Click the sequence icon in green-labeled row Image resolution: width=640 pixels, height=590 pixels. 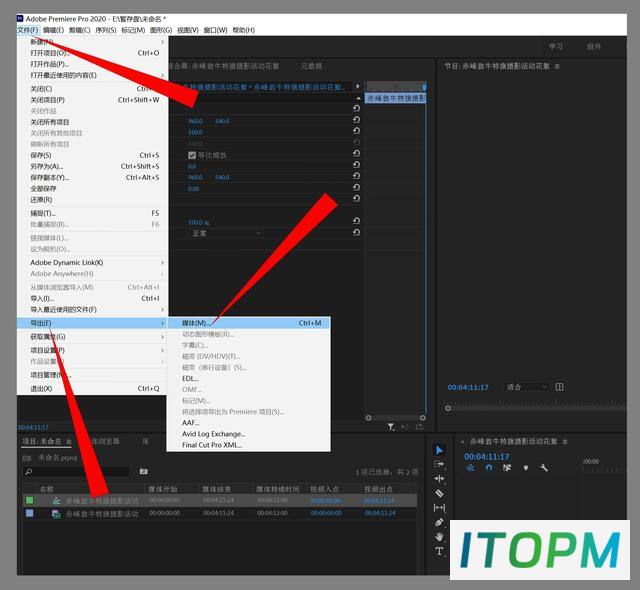click(57, 501)
